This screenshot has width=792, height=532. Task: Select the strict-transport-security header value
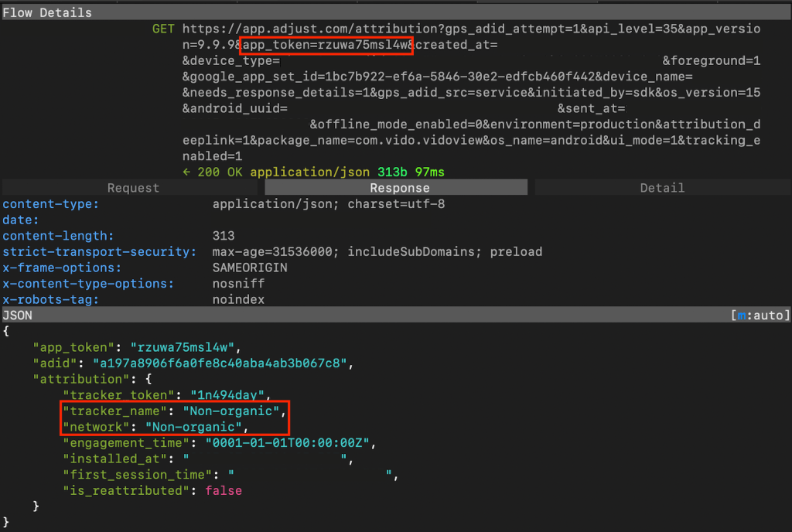377,252
